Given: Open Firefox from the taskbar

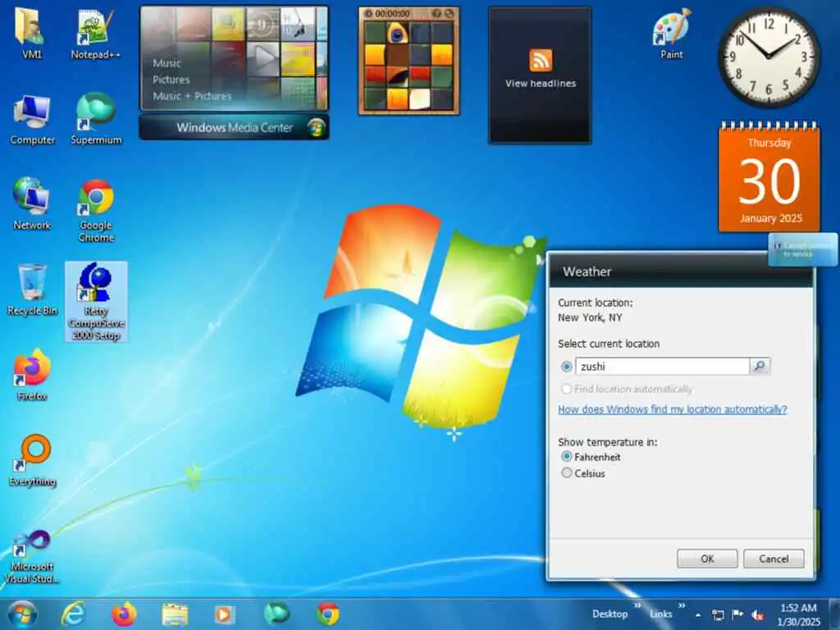Looking at the screenshot, I should [x=124, y=614].
